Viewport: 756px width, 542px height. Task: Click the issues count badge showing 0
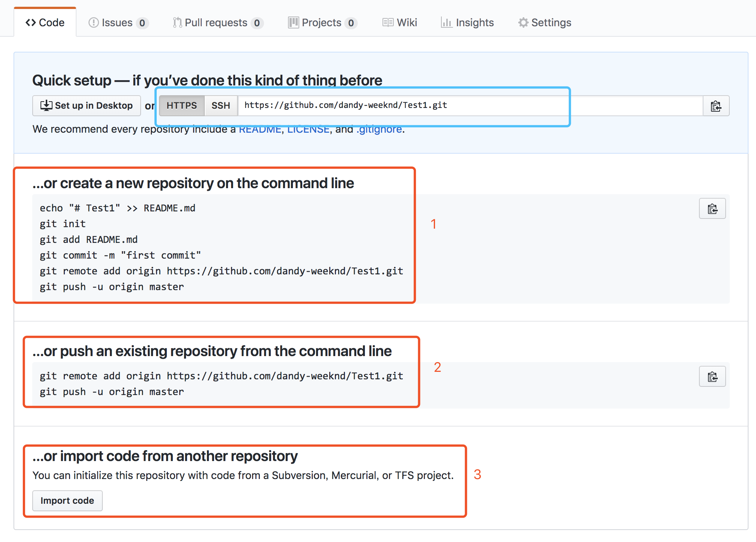[x=142, y=23]
